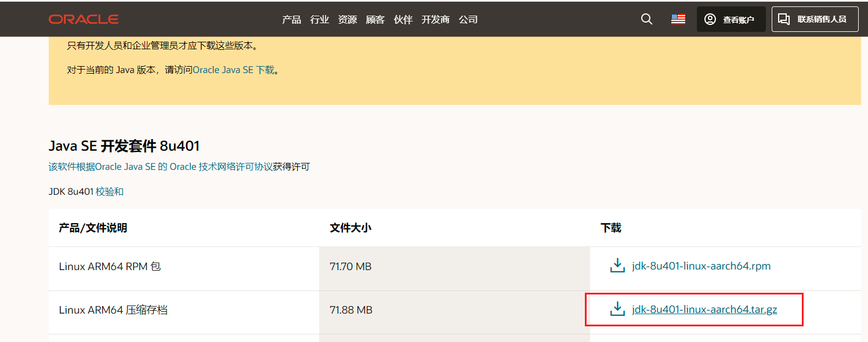The image size is (868, 342).
Task: Open the search magnifier icon
Action: tap(646, 19)
